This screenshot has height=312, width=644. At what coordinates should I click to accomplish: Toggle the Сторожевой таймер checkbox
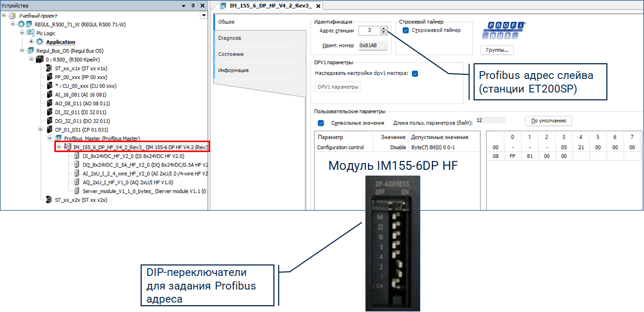click(x=405, y=30)
